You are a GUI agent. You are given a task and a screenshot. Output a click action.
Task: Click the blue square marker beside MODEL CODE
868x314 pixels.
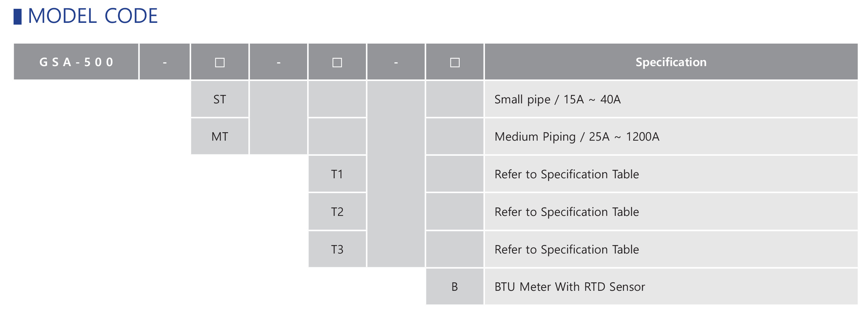tap(18, 17)
